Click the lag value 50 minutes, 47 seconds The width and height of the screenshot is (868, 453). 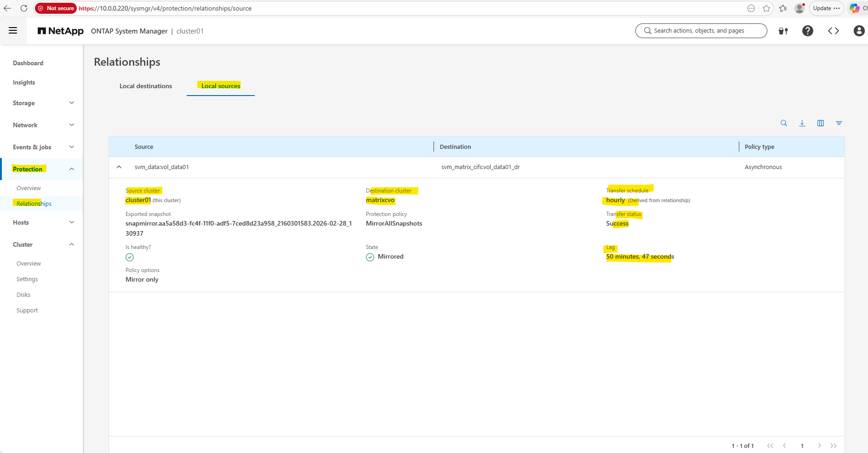point(640,257)
